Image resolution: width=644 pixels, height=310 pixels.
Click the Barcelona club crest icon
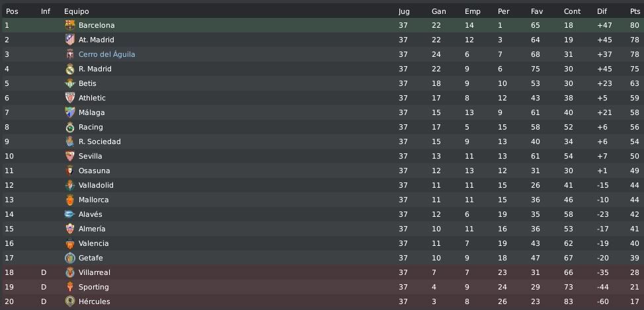pos(70,25)
